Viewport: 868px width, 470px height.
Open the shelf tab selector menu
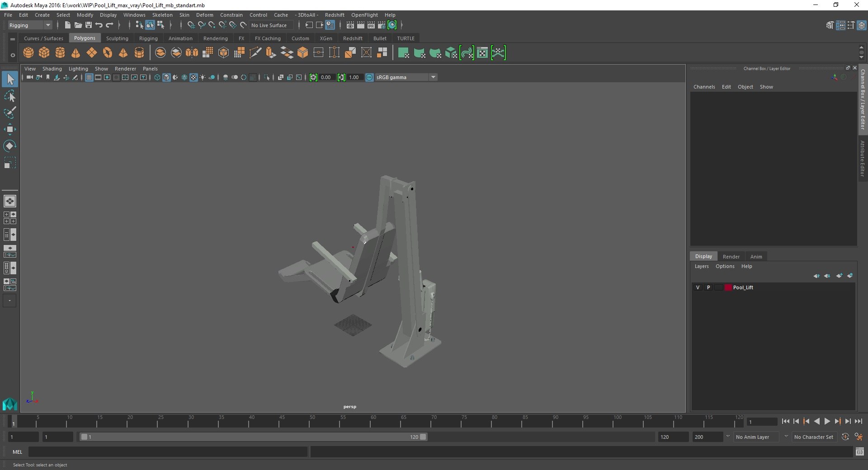pyautogui.click(x=13, y=39)
